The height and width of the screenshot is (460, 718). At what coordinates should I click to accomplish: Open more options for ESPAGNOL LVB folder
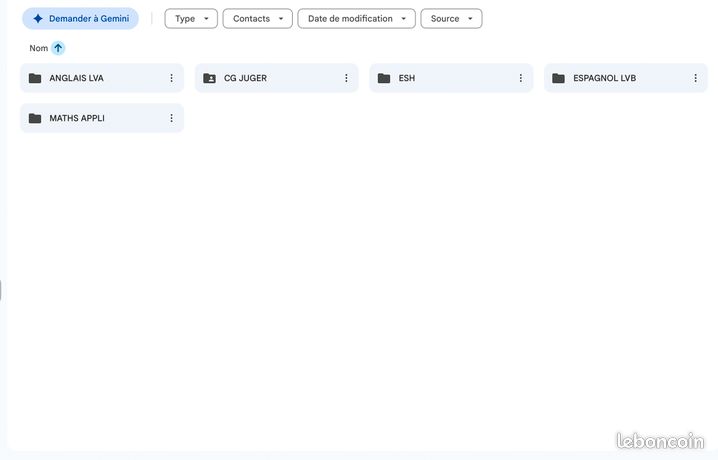coord(695,78)
